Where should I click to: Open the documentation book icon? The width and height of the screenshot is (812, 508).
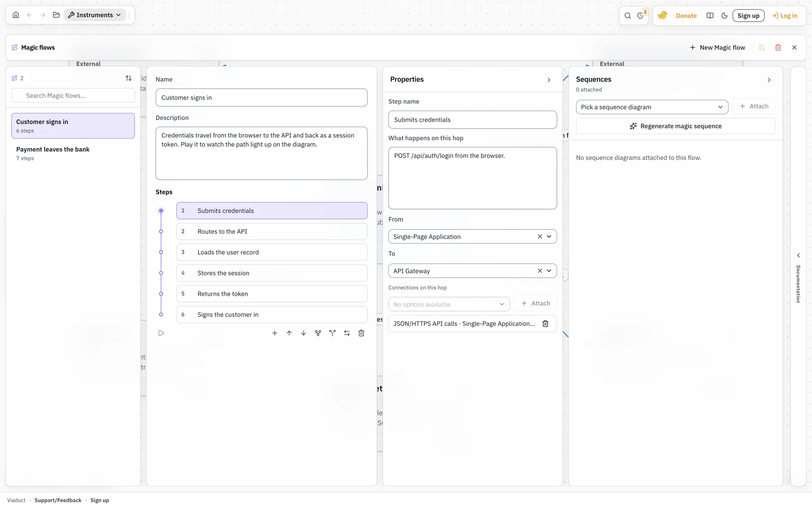click(710, 15)
